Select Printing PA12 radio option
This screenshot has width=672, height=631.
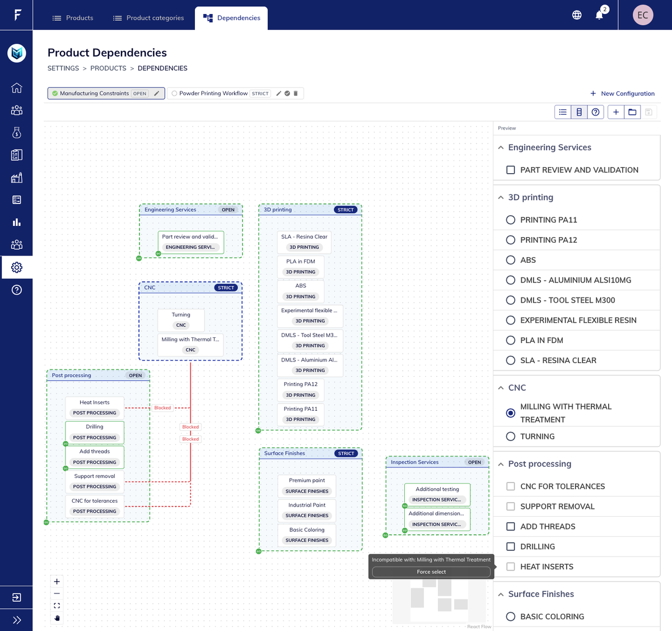tap(511, 240)
